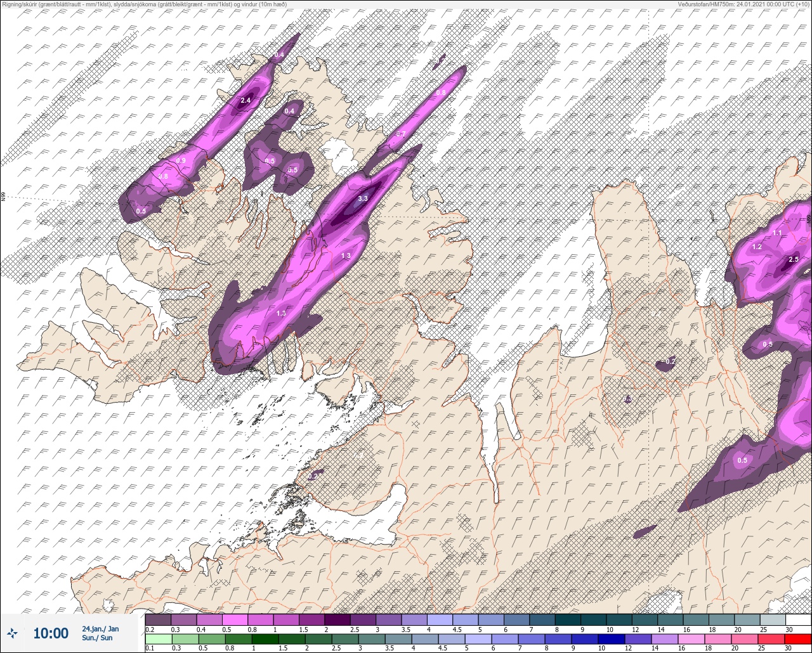This screenshot has height=653, width=812.
Task: Click the 2.5 precipitation value near east edge
Action: click(794, 259)
